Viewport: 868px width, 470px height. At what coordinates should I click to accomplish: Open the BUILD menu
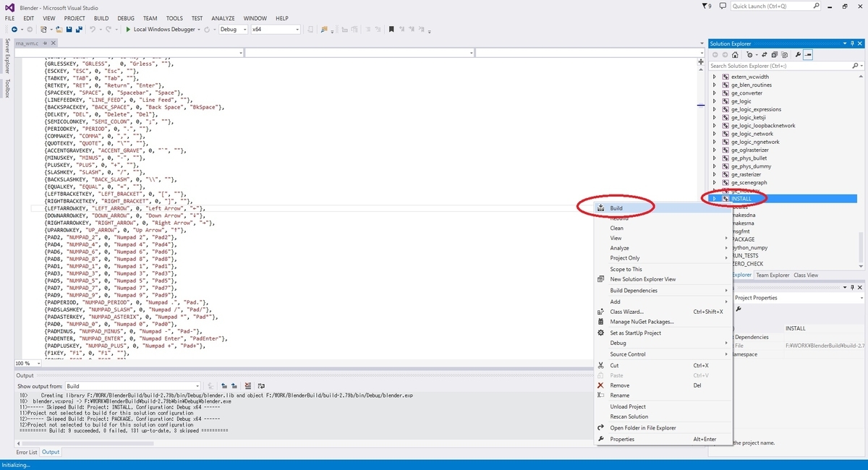pyautogui.click(x=101, y=18)
